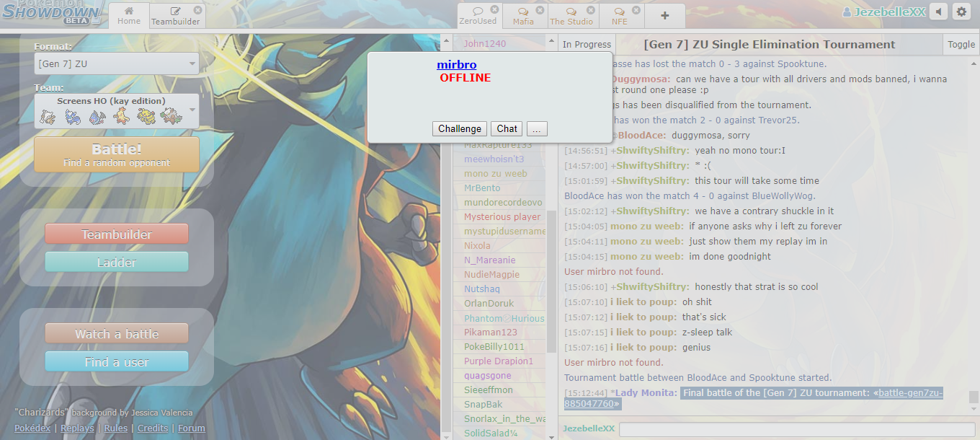The height and width of the screenshot is (440, 980).
Task: Select user Pikaman123 in user list
Action: click(491, 333)
